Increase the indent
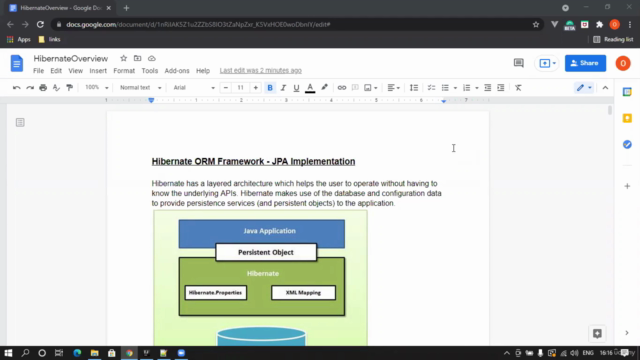This screenshot has width=640, height=360. point(501,88)
